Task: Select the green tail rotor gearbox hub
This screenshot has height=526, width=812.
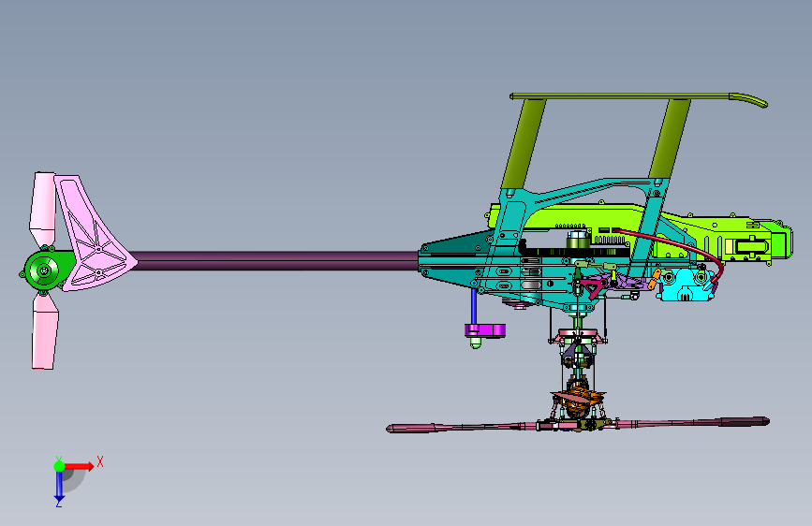Action: click(x=46, y=270)
